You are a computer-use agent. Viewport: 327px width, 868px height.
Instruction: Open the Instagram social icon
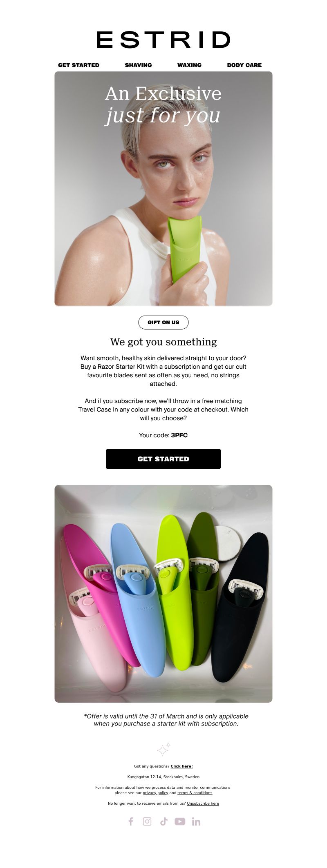(147, 821)
